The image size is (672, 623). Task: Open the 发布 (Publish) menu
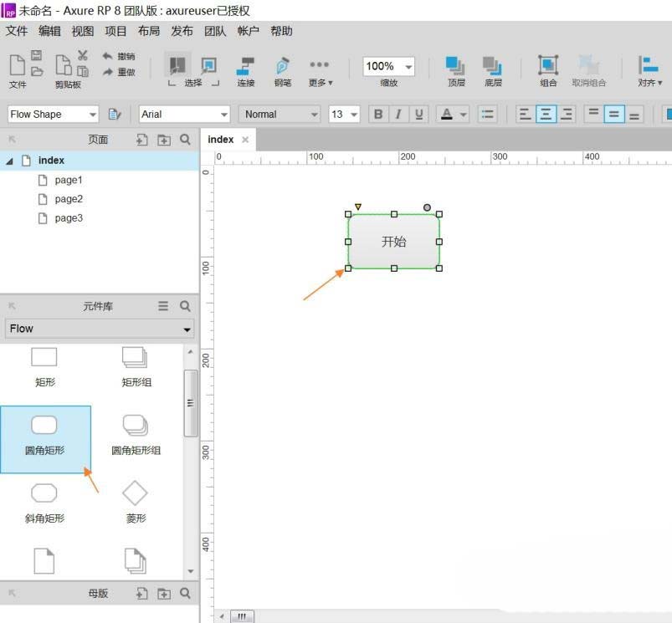[x=182, y=31]
